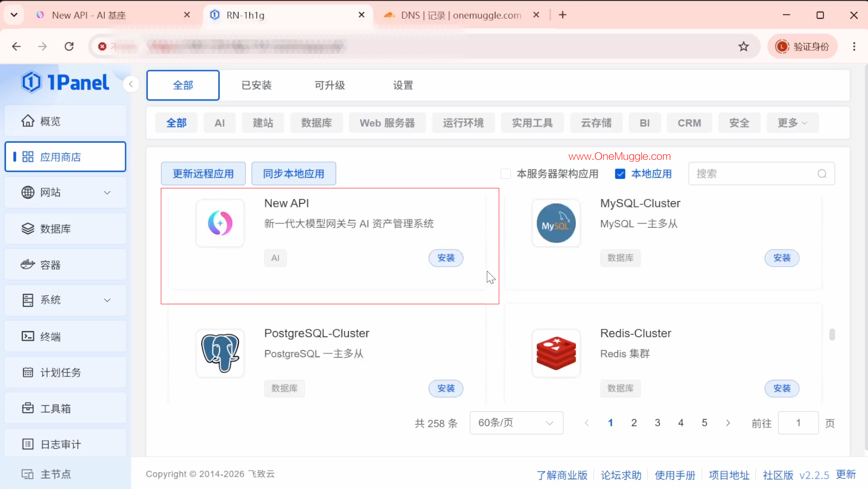Click the 计划任务 calendar icon
The height and width of the screenshot is (489, 868).
[x=28, y=372]
